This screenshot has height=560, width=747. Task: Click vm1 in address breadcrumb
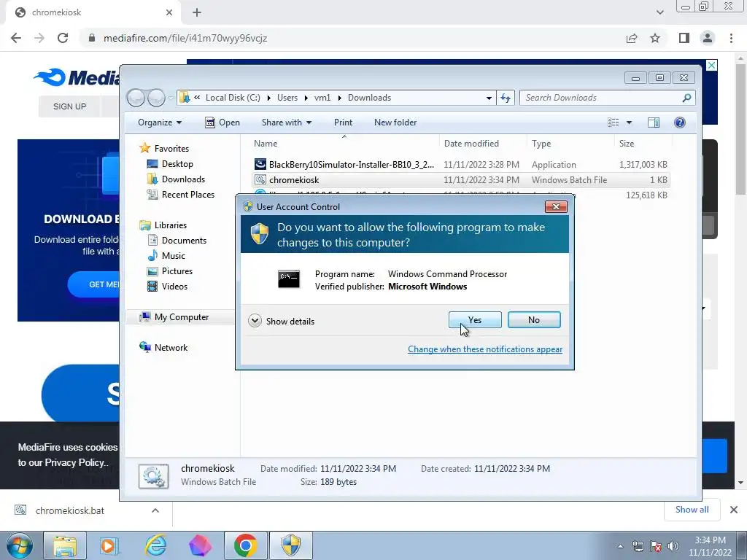pyautogui.click(x=322, y=98)
